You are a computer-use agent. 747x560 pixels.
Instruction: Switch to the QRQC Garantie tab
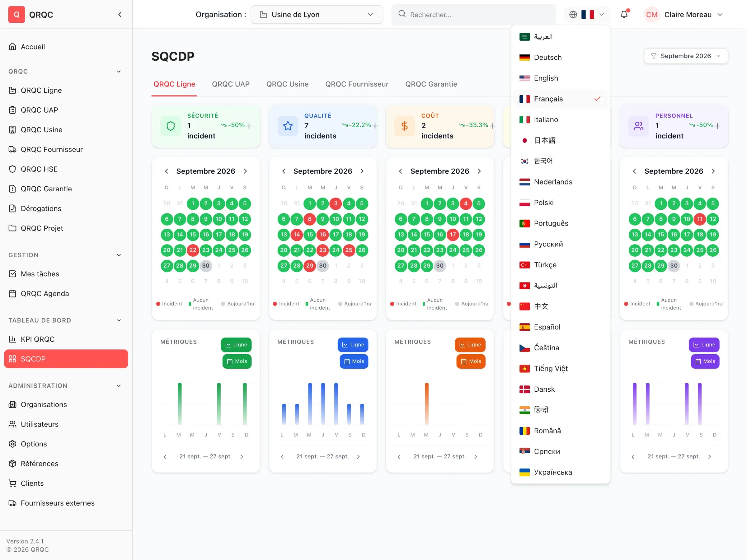point(431,84)
